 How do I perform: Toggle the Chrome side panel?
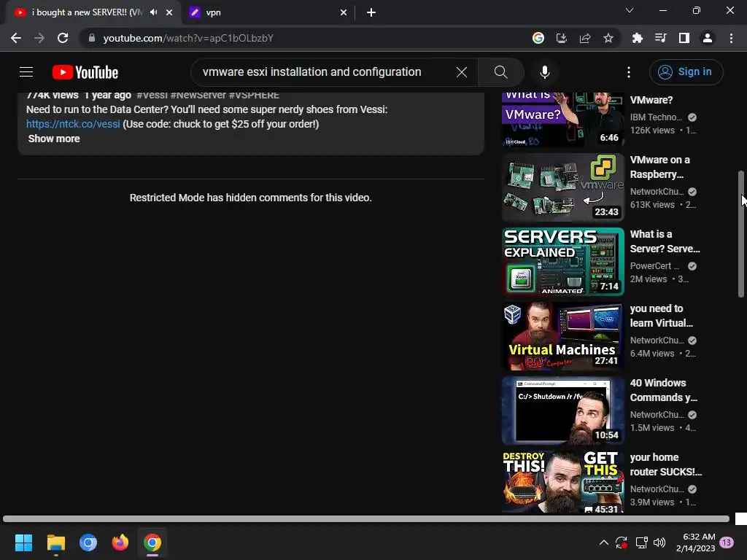[x=684, y=38]
